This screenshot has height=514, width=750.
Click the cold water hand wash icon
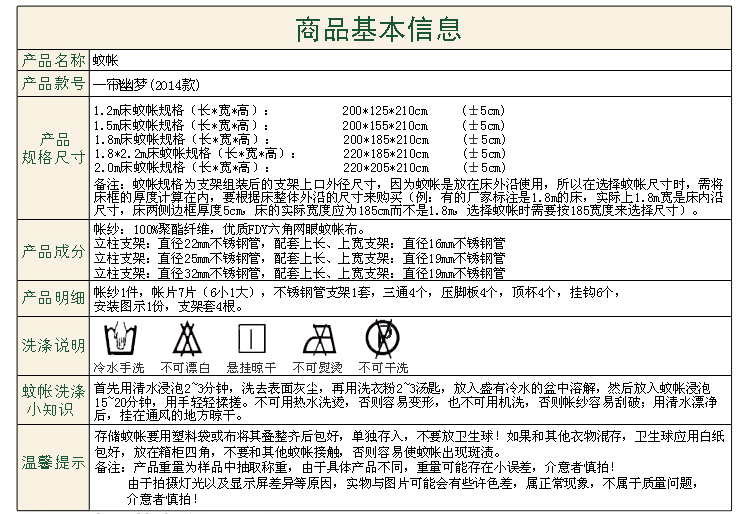coord(121,338)
